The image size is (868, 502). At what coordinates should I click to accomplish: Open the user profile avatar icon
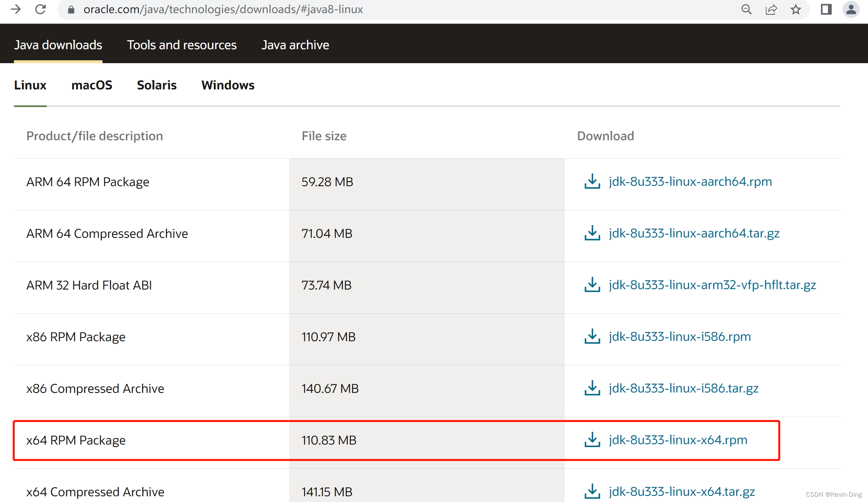point(851,9)
